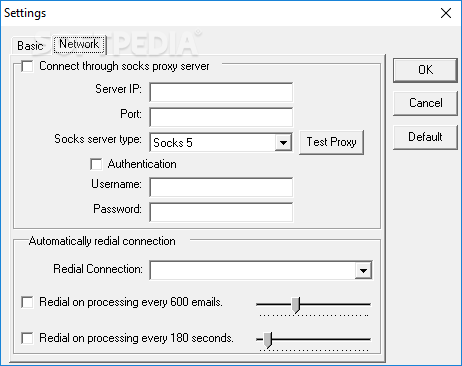The width and height of the screenshot is (462, 366).
Task: Restore values with Default button
Action: [x=425, y=137]
